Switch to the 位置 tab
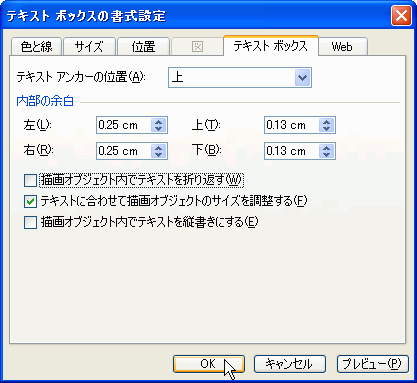Image resolution: width=417 pixels, height=383 pixels. pyautogui.click(x=143, y=47)
